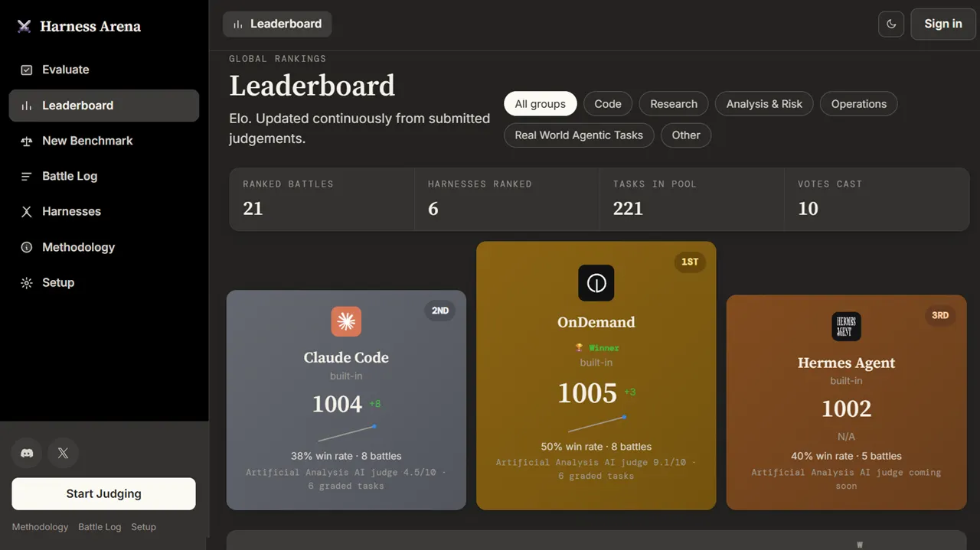Click the 2ND rank badge
Screen dimensions: 980x550
pos(440,311)
